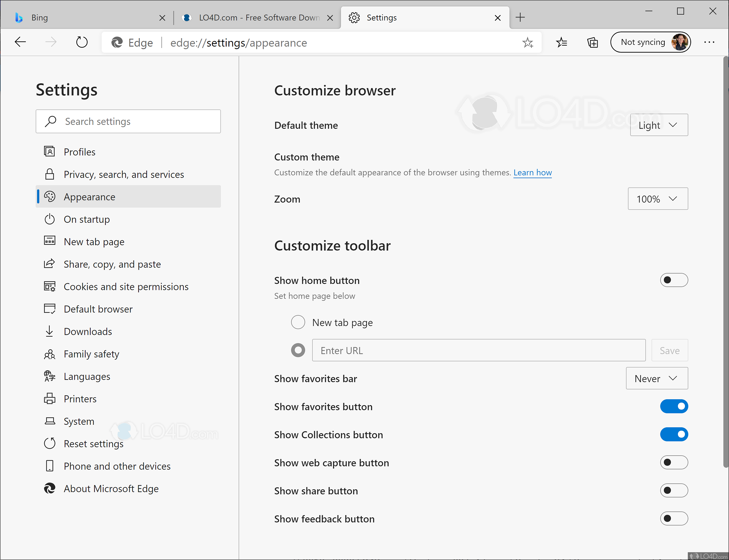Select the New tab page radio button
729x560 pixels.
coord(298,322)
